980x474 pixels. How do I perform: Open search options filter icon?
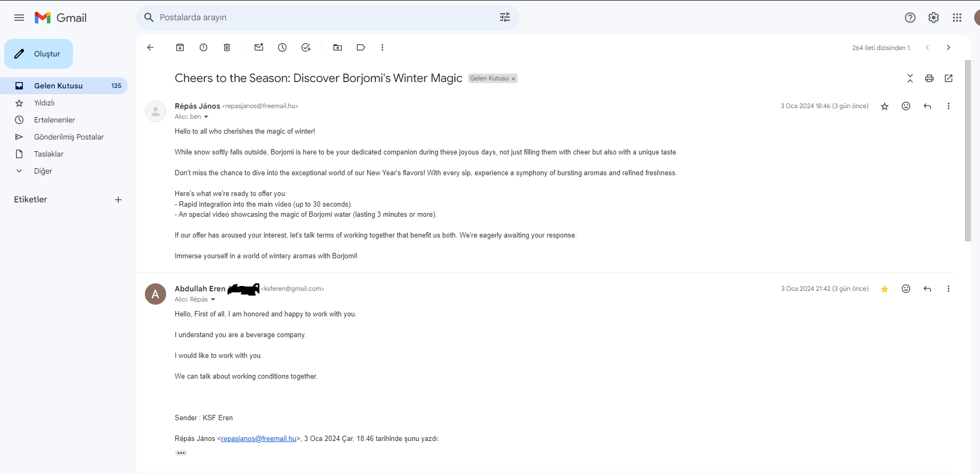pos(505,18)
